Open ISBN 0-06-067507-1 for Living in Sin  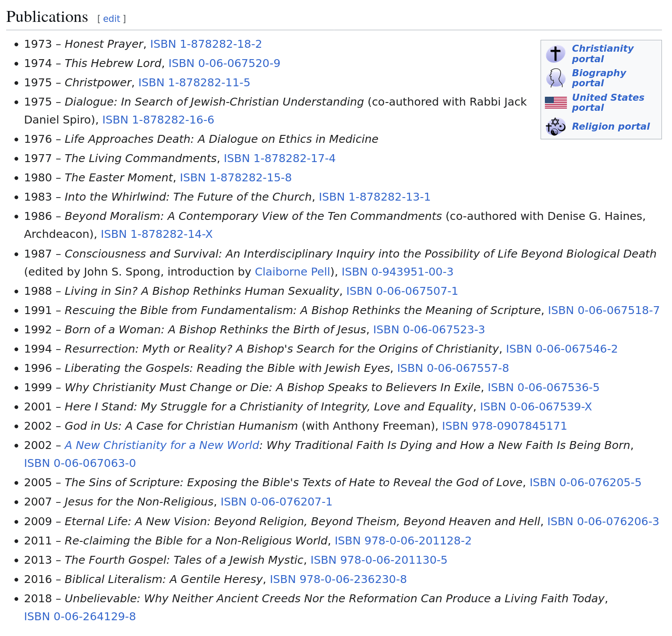402,291
